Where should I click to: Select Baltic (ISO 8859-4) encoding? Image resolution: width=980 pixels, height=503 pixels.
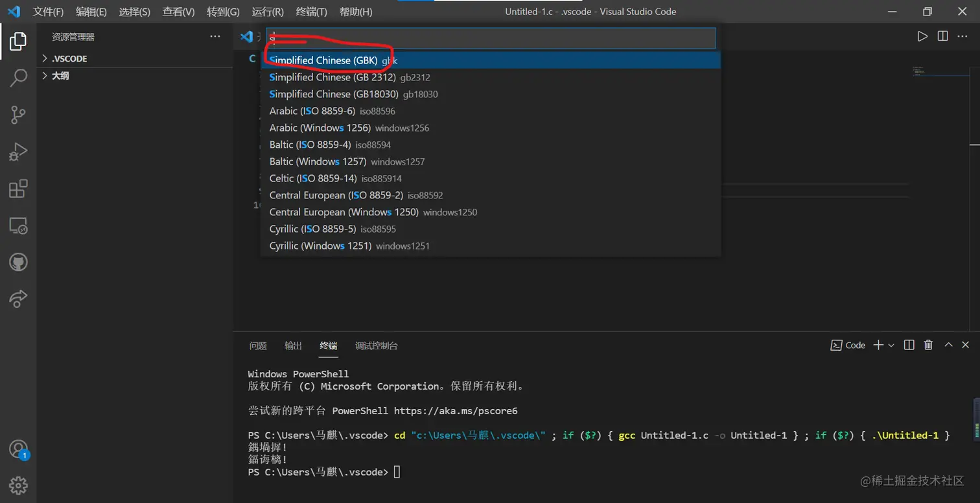[491, 145]
